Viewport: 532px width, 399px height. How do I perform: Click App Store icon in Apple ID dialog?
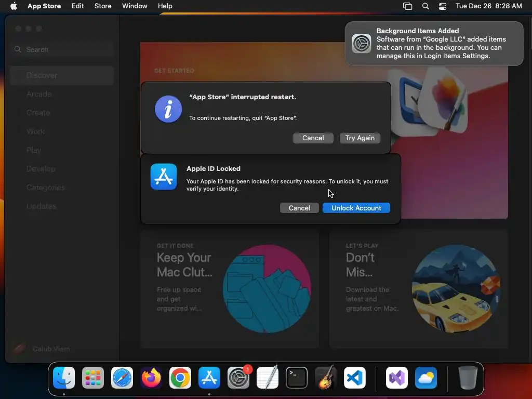point(164,177)
